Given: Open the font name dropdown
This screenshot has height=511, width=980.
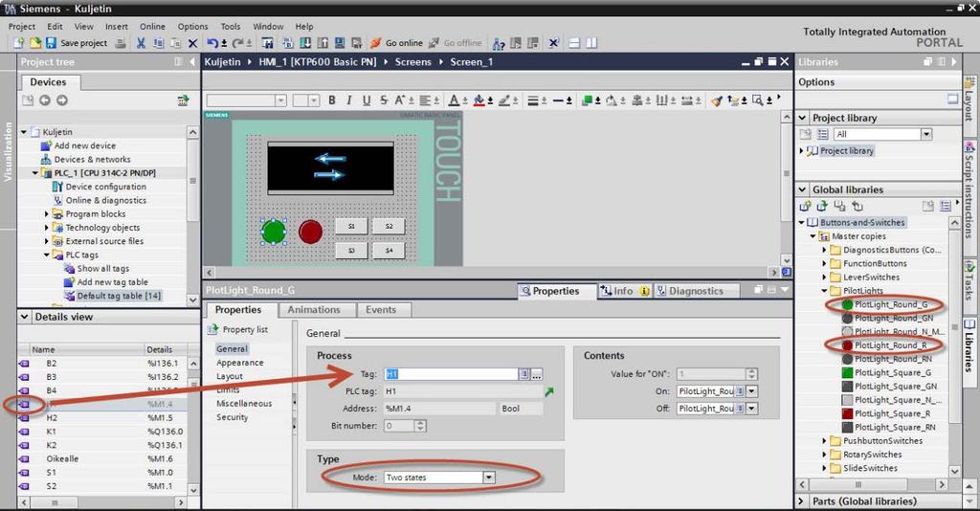Looking at the screenshot, I should (280, 100).
